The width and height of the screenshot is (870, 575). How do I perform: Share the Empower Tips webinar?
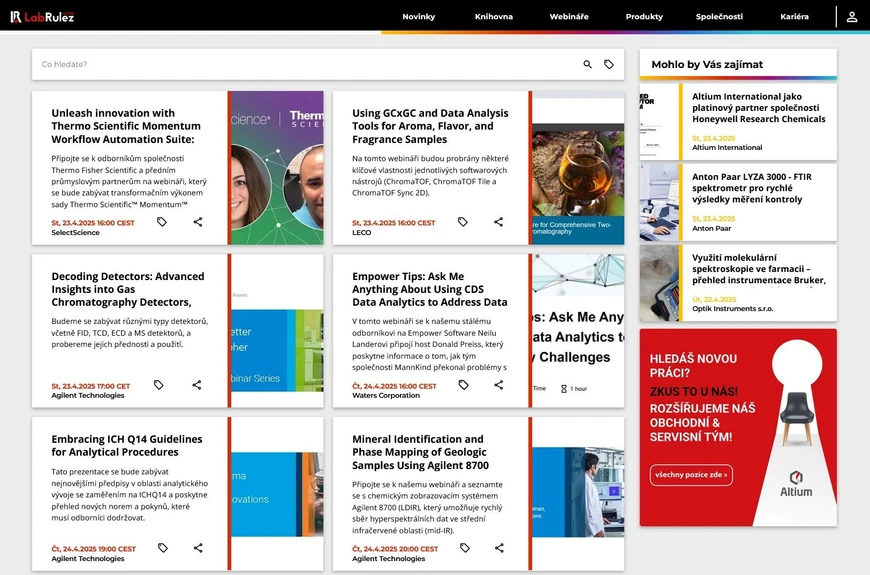point(498,385)
